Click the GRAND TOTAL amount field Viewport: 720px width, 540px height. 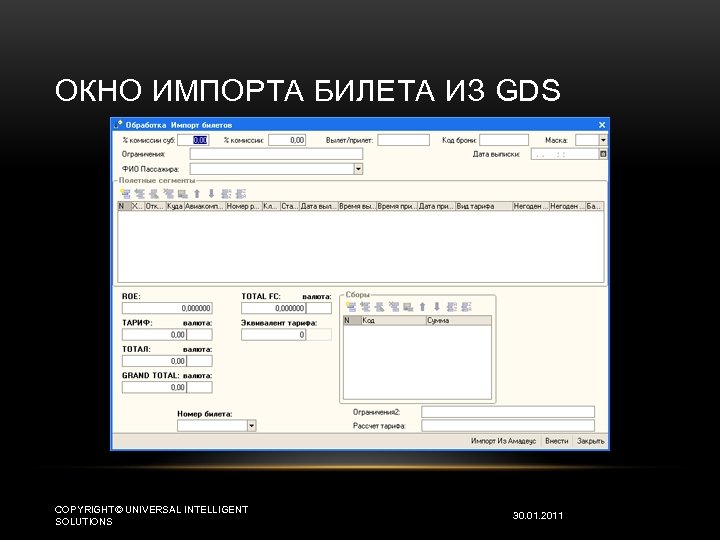coord(154,387)
